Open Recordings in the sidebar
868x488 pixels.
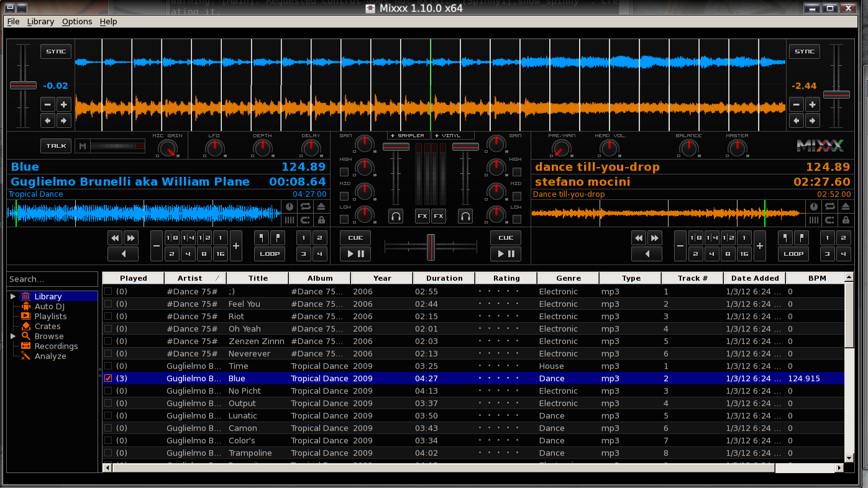click(x=56, y=346)
